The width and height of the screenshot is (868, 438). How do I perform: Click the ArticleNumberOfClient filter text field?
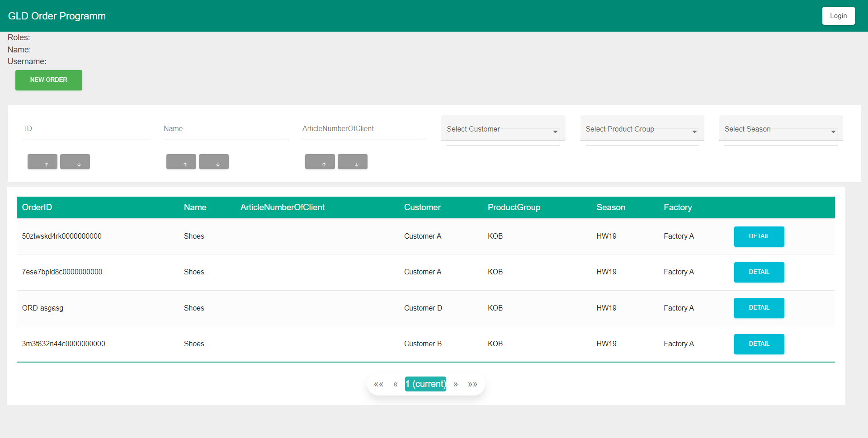pos(364,129)
